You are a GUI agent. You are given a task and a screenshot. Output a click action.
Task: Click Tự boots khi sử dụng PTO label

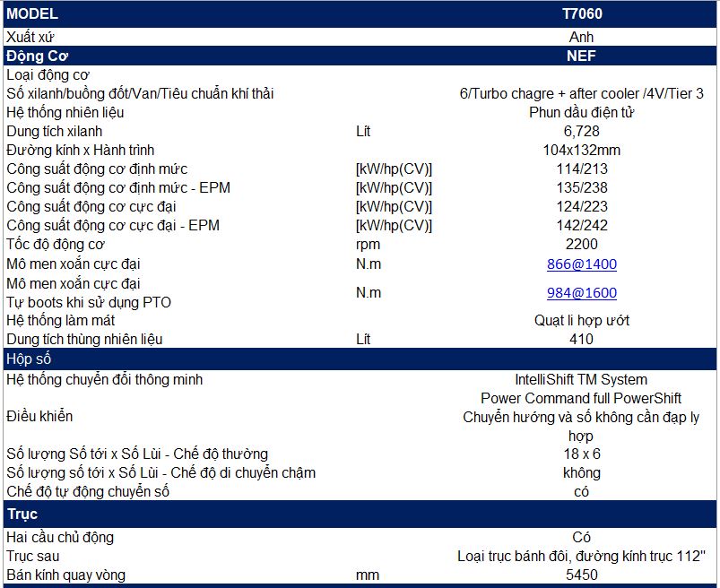pos(89,302)
